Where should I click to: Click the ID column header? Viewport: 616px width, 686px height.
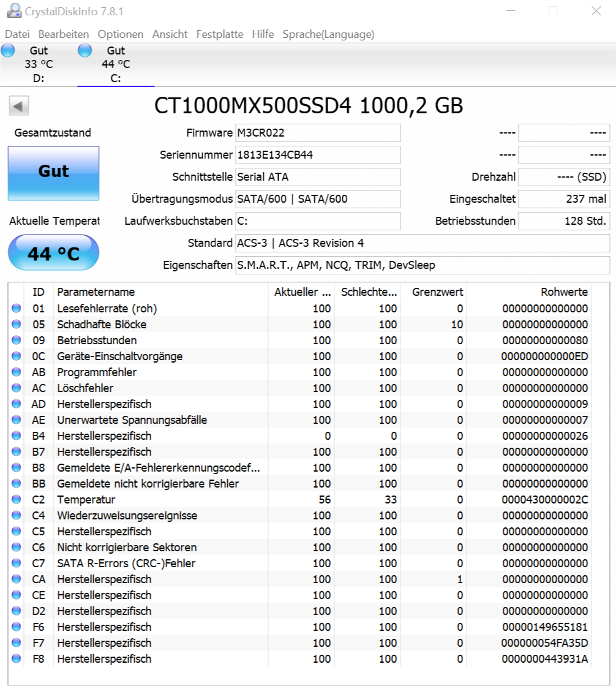click(x=39, y=292)
